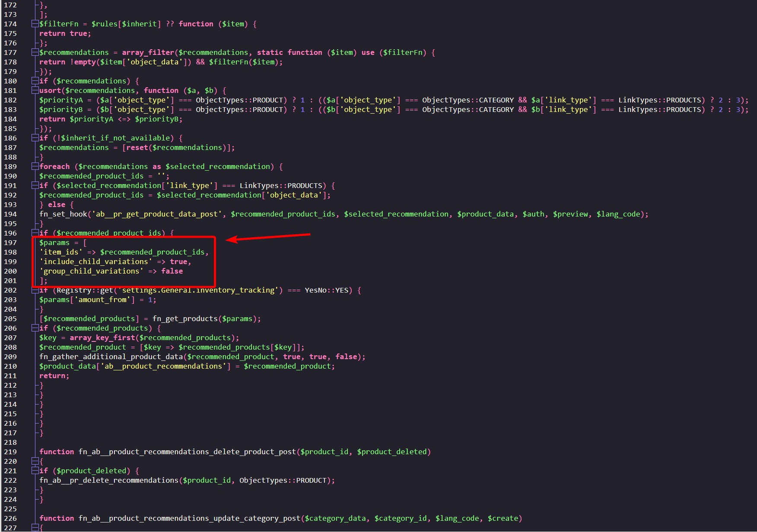Collapse the if ($product_deleted) block, line 221

pyautogui.click(x=35, y=471)
